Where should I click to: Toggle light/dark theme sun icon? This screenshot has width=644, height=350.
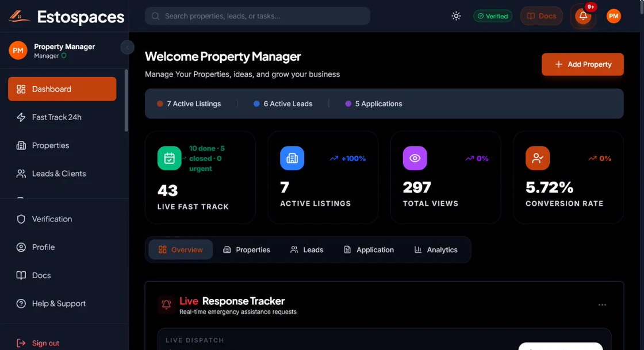pos(456,16)
